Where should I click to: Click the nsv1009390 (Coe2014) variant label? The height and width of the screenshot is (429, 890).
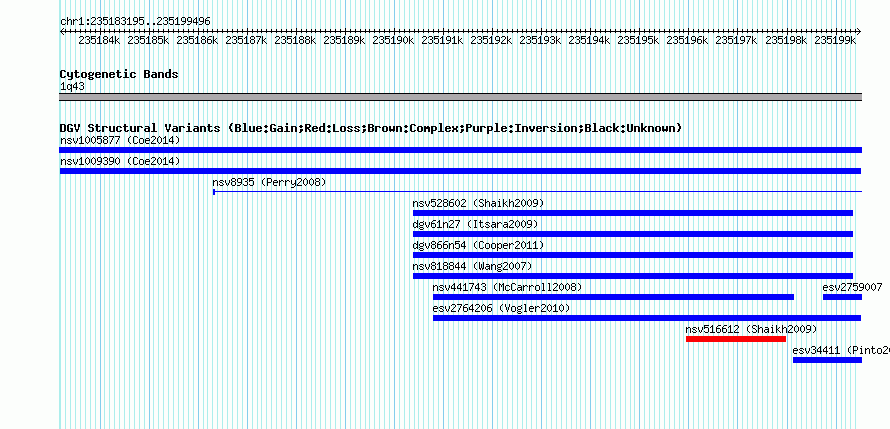120,161
